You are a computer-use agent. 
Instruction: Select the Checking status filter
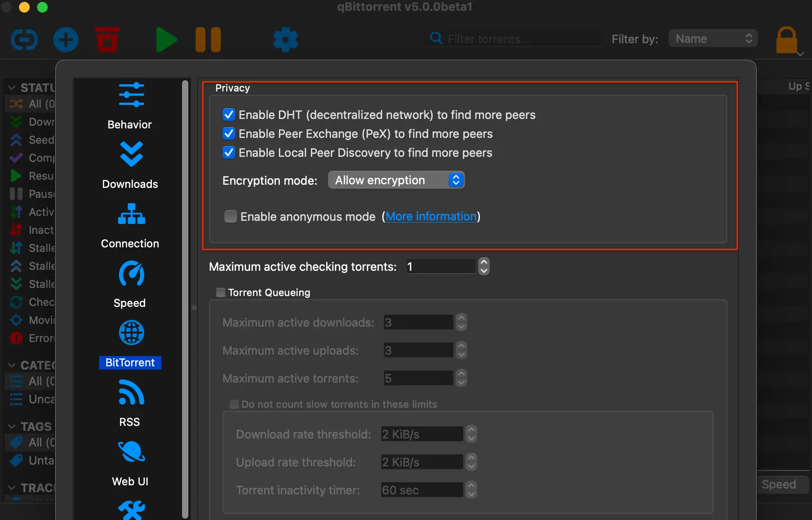[30, 302]
